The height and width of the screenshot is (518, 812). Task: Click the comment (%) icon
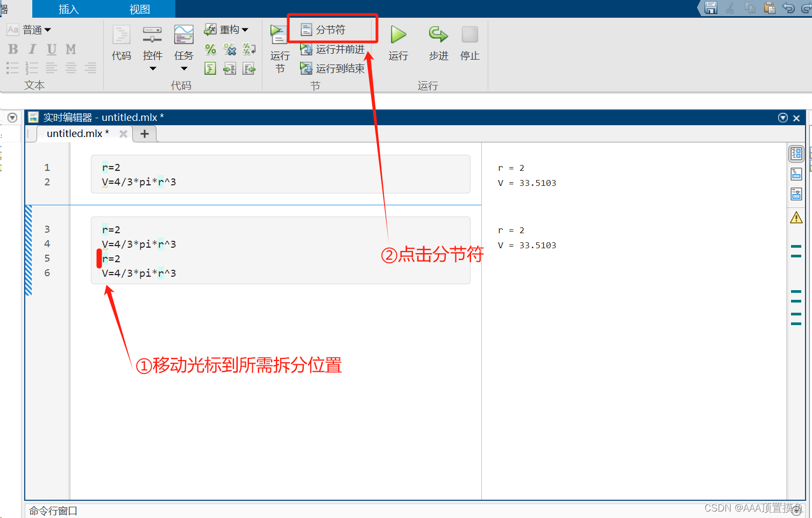[x=210, y=49]
